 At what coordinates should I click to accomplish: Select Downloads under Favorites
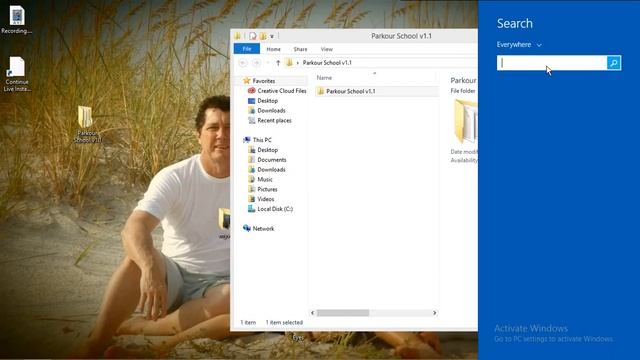pos(271,111)
